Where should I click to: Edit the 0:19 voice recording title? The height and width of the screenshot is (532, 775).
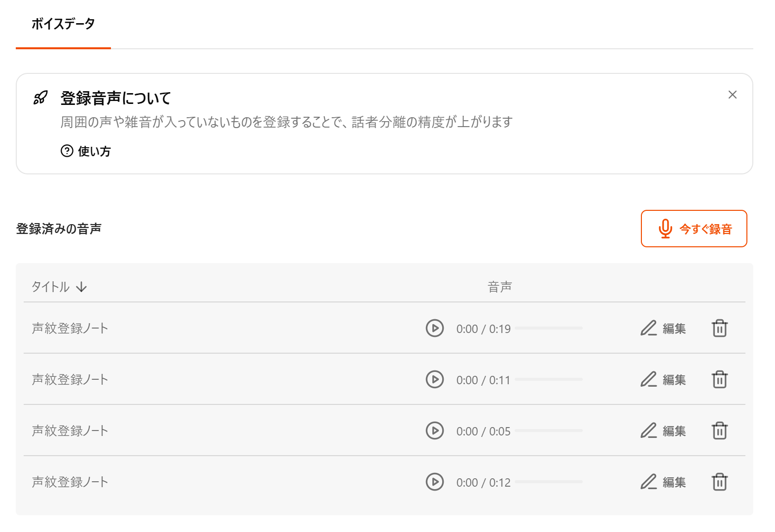tap(663, 328)
